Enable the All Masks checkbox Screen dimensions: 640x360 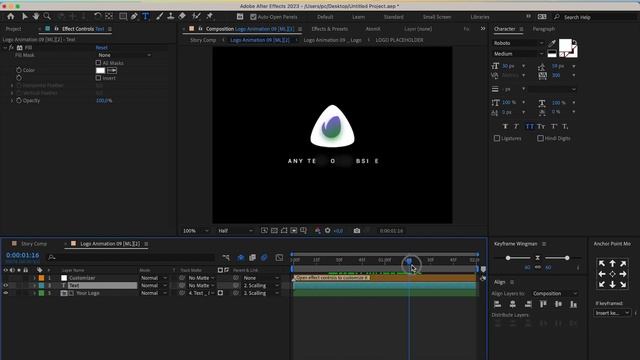click(x=98, y=63)
